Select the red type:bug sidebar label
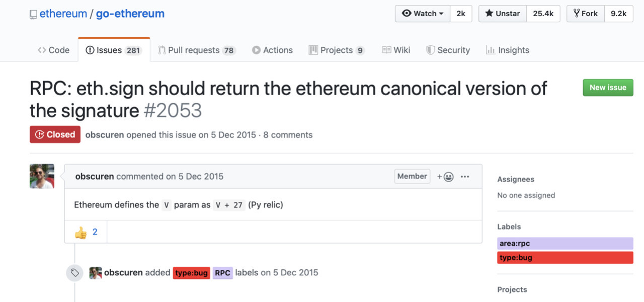This screenshot has width=644, height=302. (565, 258)
